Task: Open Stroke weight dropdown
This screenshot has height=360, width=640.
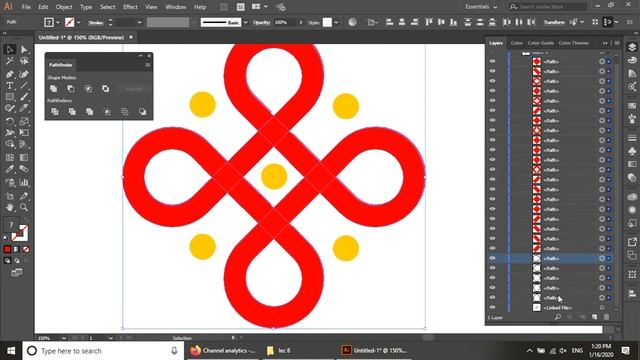Action: pyautogui.click(x=139, y=22)
